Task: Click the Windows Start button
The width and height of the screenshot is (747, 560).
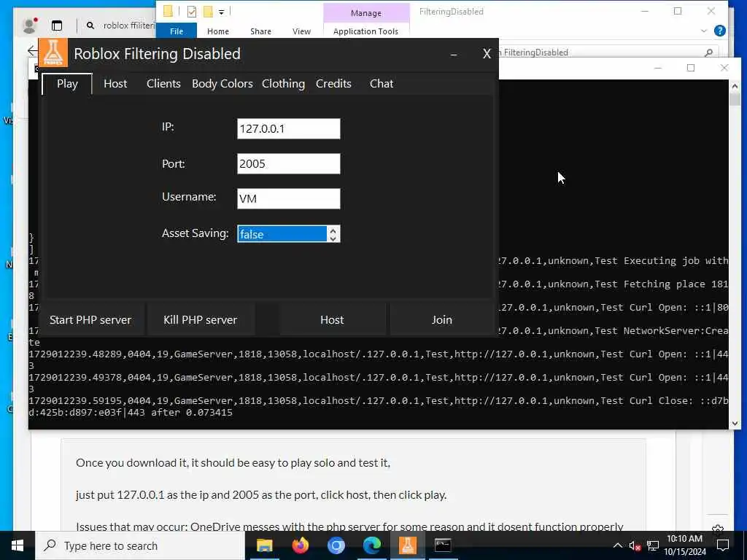Action: pyautogui.click(x=18, y=545)
